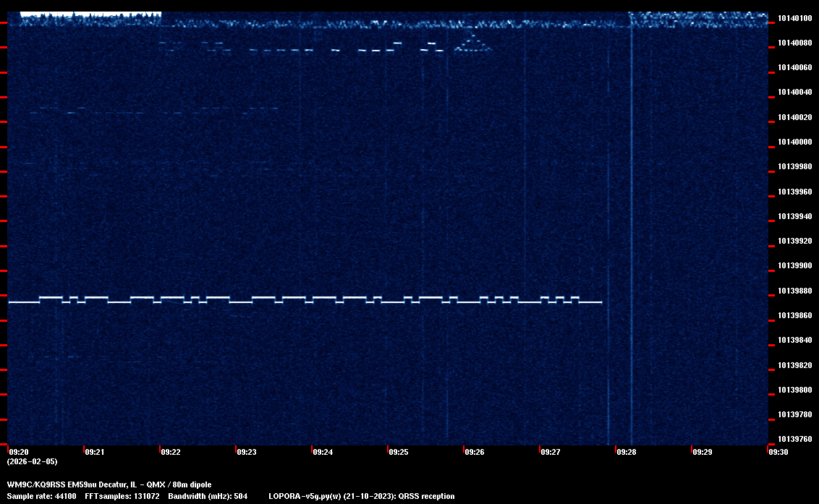Click the 09:28 time axis label
Viewport: 819px width, 504px height.
(x=627, y=452)
